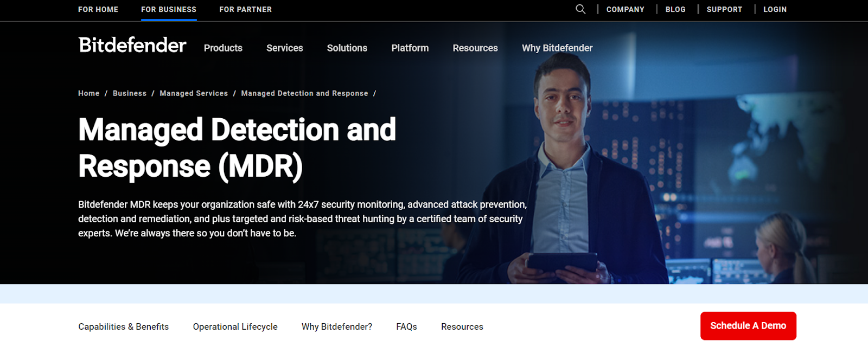Expand the Resources main navigation menu
Image resolution: width=868 pixels, height=347 pixels.
tap(475, 48)
